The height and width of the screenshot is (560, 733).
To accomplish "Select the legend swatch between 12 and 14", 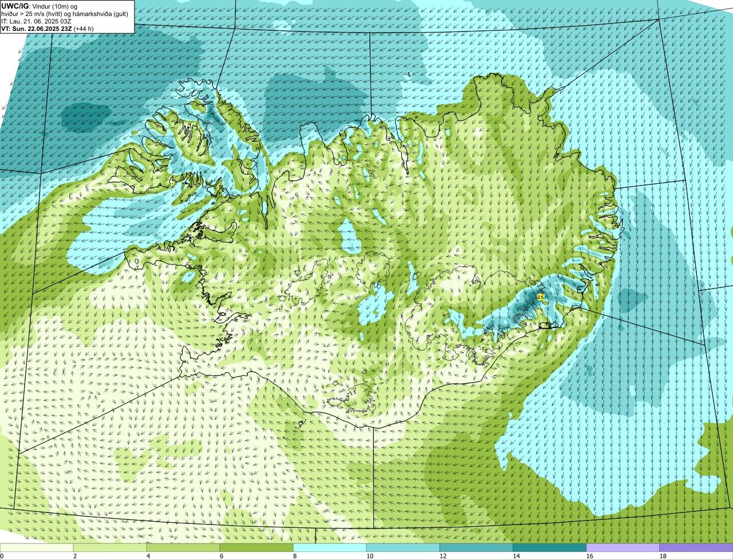I will click(476, 547).
